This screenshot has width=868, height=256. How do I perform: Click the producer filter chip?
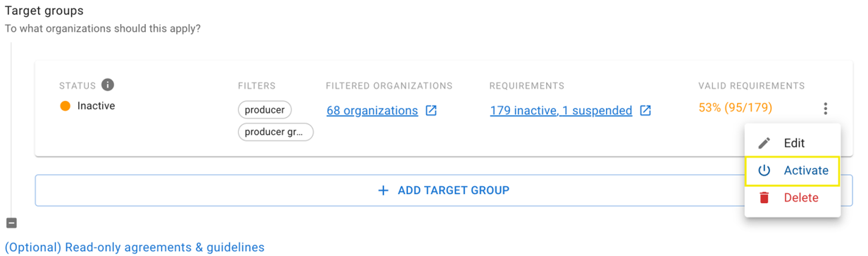pyautogui.click(x=265, y=110)
